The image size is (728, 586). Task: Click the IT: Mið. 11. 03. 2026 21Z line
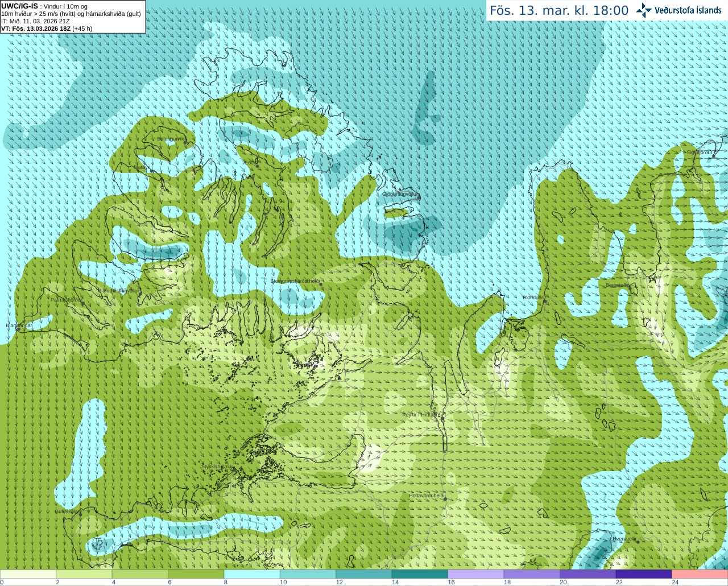36,21
